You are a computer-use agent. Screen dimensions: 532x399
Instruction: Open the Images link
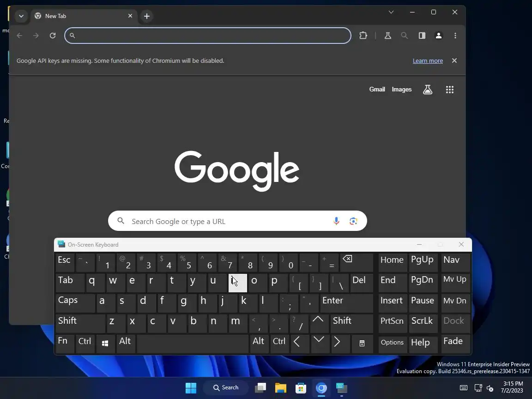point(401,89)
